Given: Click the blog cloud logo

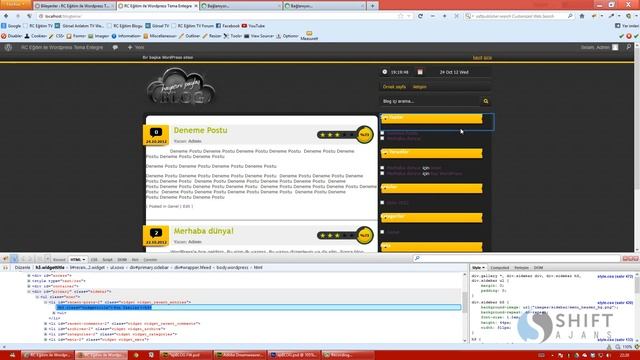Looking at the screenshot, I should coord(181,86).
